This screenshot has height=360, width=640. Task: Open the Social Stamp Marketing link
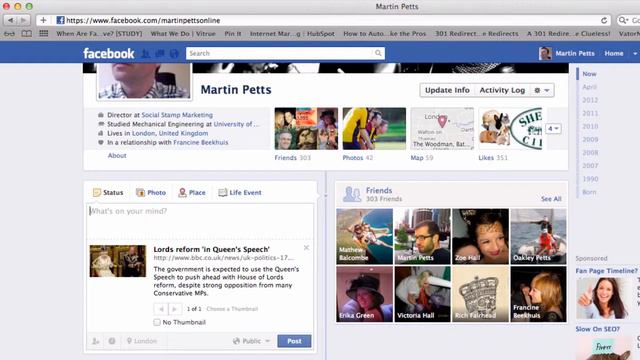(x=177, y=115)
